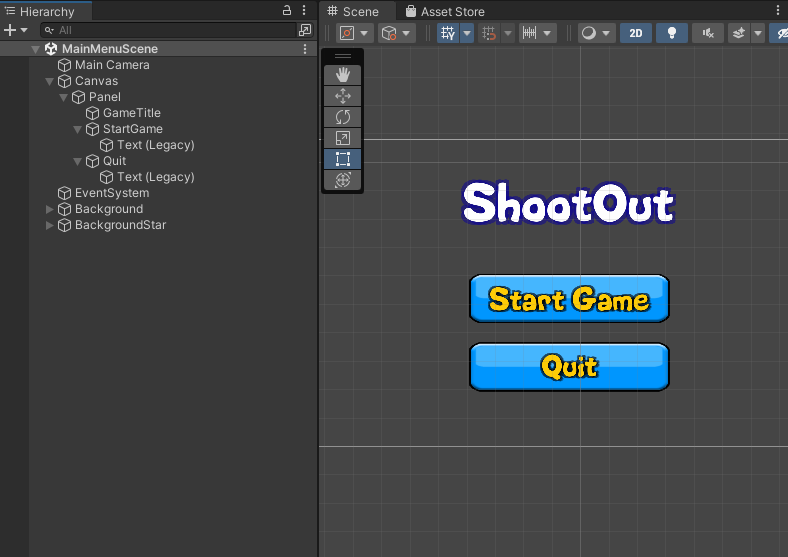Click the Hierarchy search by type icon
The image size is (788, 557).
305,30
